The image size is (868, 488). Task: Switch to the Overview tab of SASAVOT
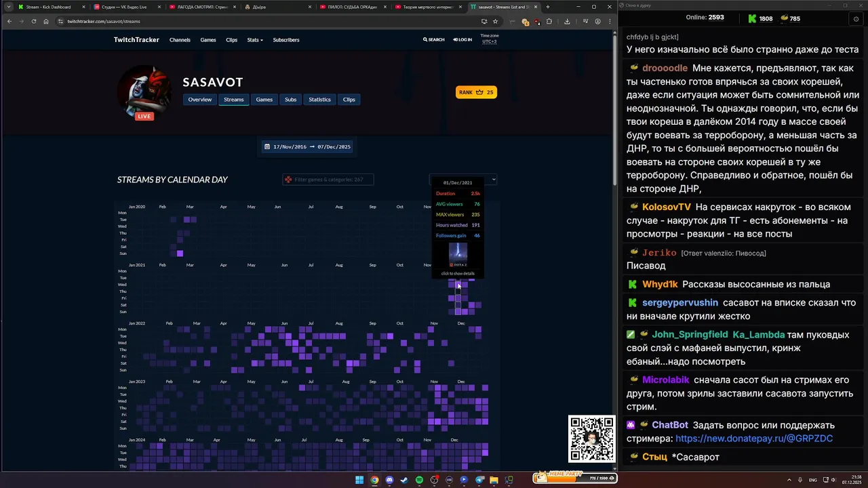(200, 100)
